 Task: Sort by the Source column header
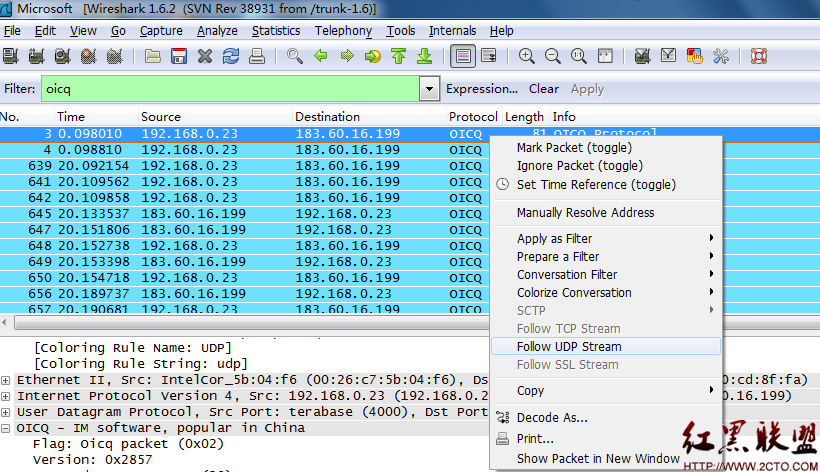[214, 117]
